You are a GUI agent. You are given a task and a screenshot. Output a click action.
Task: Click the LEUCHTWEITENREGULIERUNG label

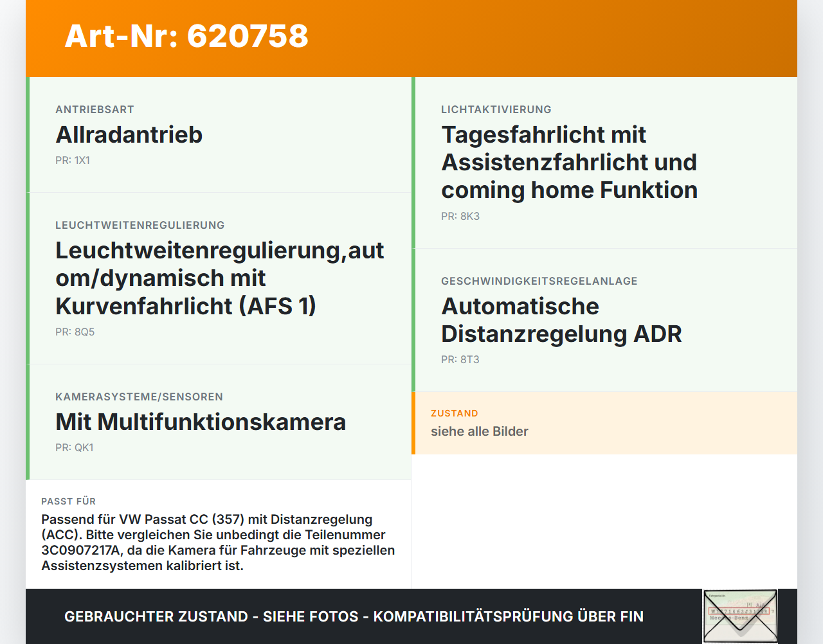click(140, 226)
